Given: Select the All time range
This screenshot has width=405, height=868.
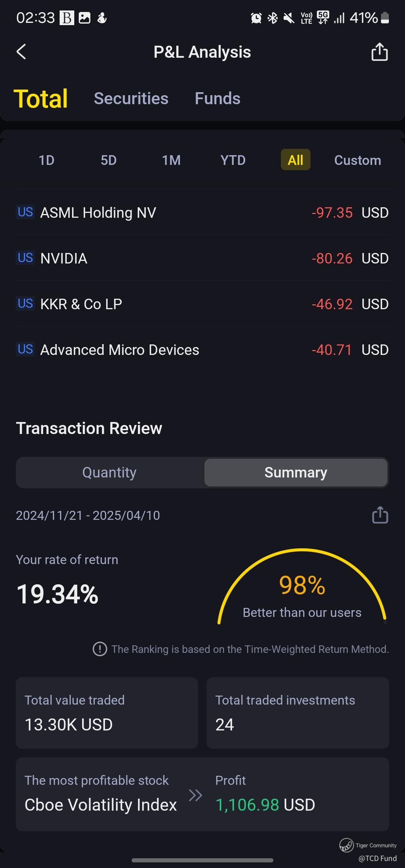Looking at the screenshot, I should coord(295,160).
